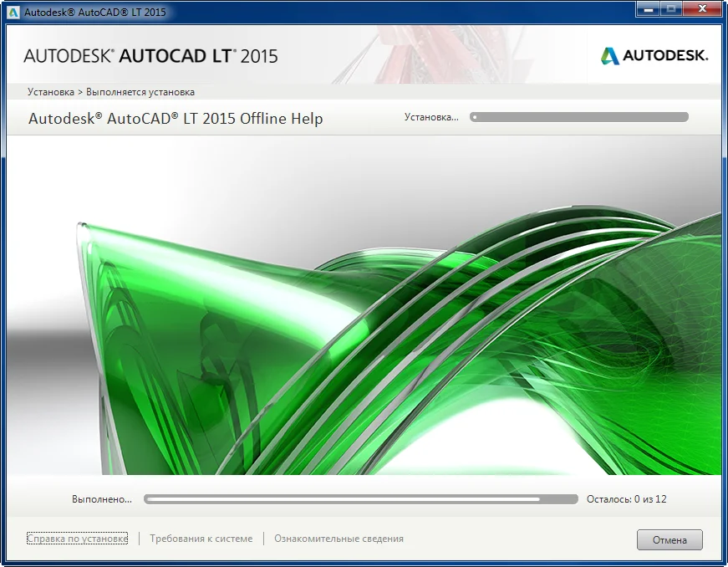Open Справка по установке link

tap(77, 539)
